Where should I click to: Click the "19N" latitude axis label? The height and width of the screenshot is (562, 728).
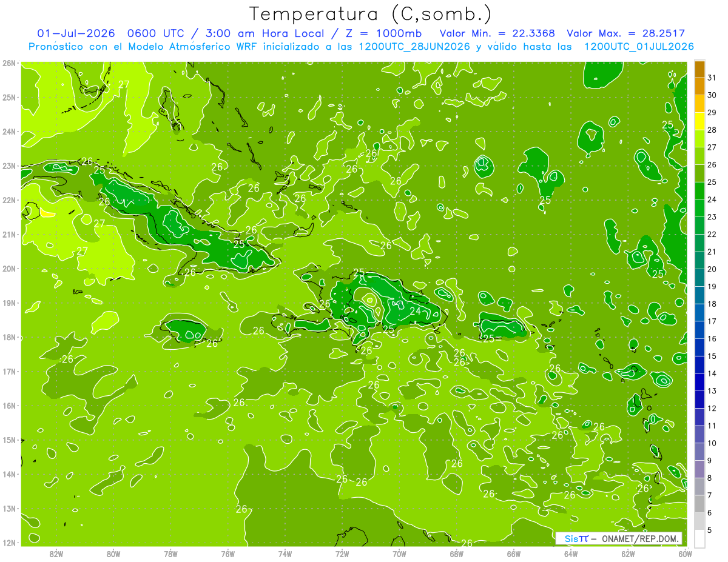click(9, 303)
